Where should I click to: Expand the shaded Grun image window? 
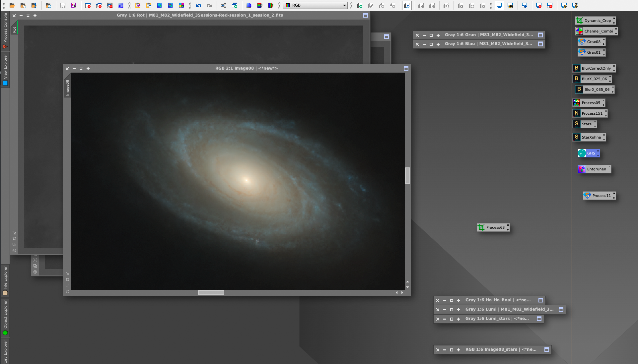[x=431, y=35]
